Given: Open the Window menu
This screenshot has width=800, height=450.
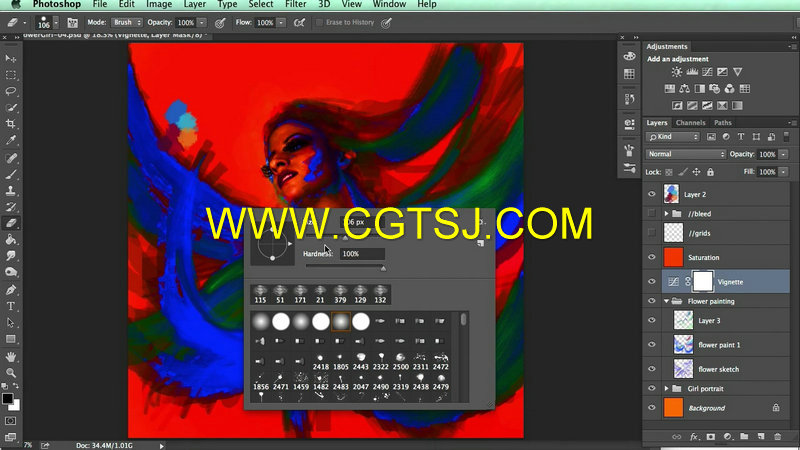Looking at the screenshot, I should (x=389, y=5).
